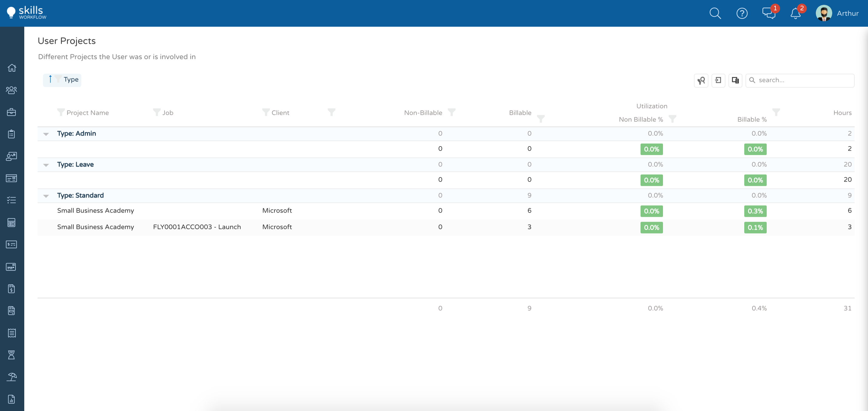Open the Timesheet hourglass icon in sidebar
868x411 pixels.
(x=12, y=355)
